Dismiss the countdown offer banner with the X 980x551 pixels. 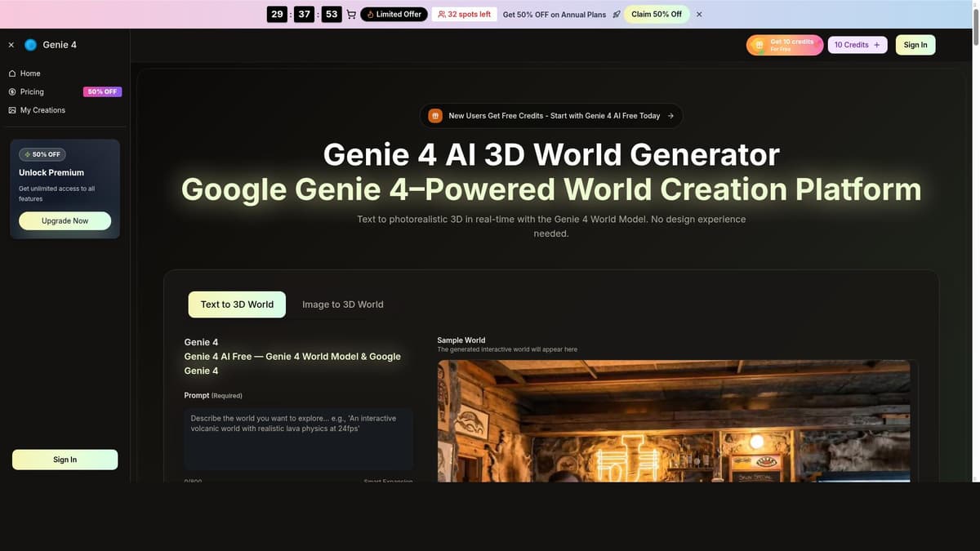coord(699,14)
